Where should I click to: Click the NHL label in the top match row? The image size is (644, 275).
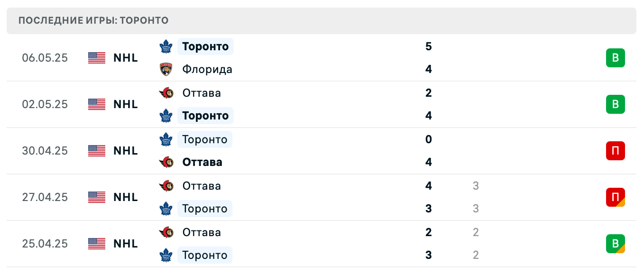(125, 58)
